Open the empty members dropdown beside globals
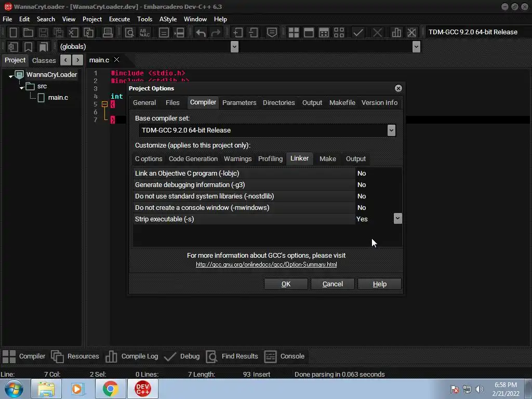The image size is (532, 399). pos(416,47)
